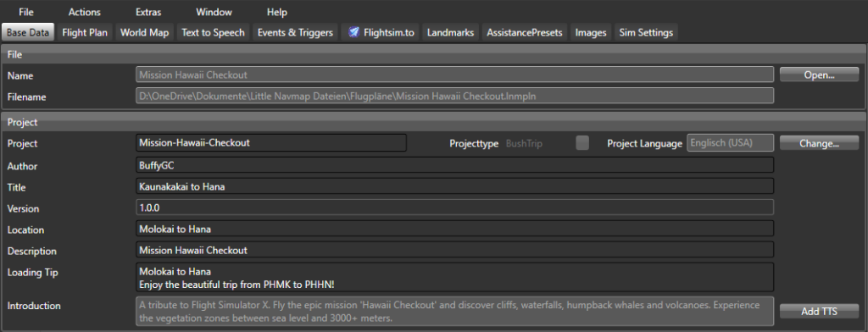Open the AssistancePresets tab
The height and width of the screenshot is (332, 868).
[x=524, y=33]
